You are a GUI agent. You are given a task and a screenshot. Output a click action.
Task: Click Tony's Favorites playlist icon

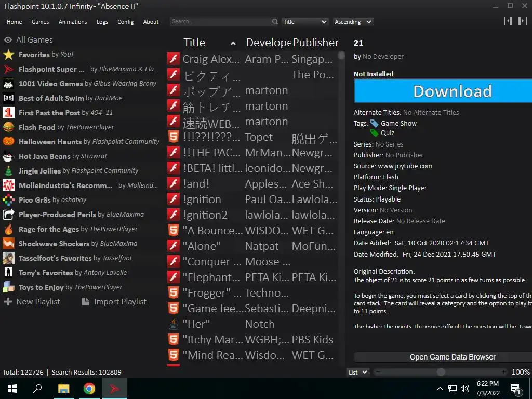click(8, 273)
